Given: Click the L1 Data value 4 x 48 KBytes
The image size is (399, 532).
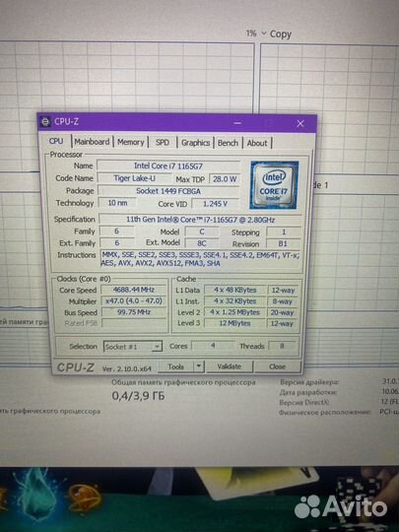Looking at the screenshot, I should click(235, 290).
